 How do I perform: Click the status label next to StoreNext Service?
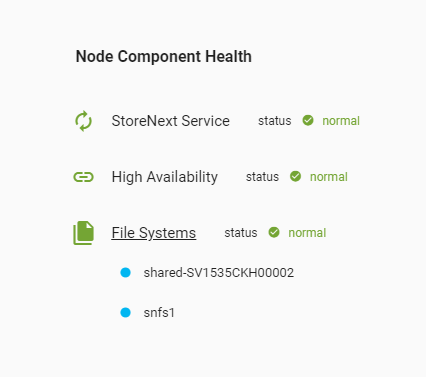click(275, 121)
